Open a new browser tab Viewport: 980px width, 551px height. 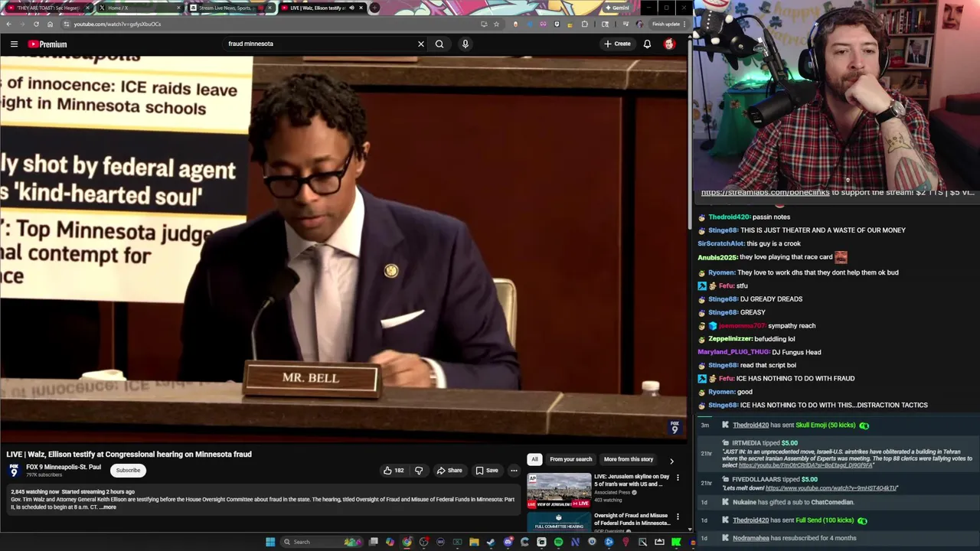374,8
